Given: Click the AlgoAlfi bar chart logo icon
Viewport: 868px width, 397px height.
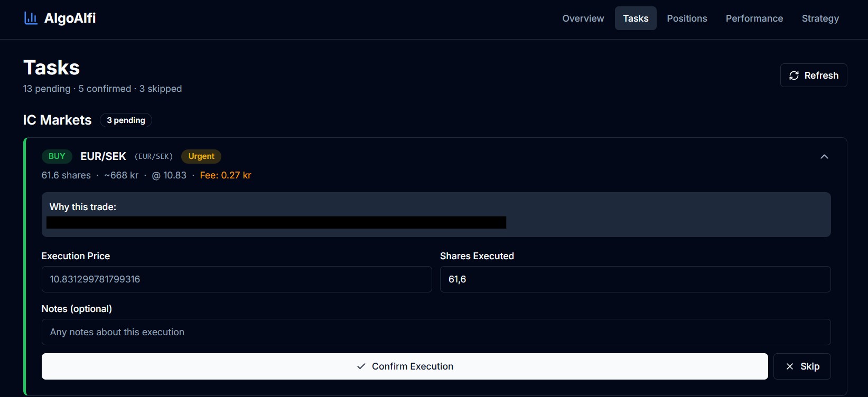Looking at the screenshot, I should coord(31,18).
